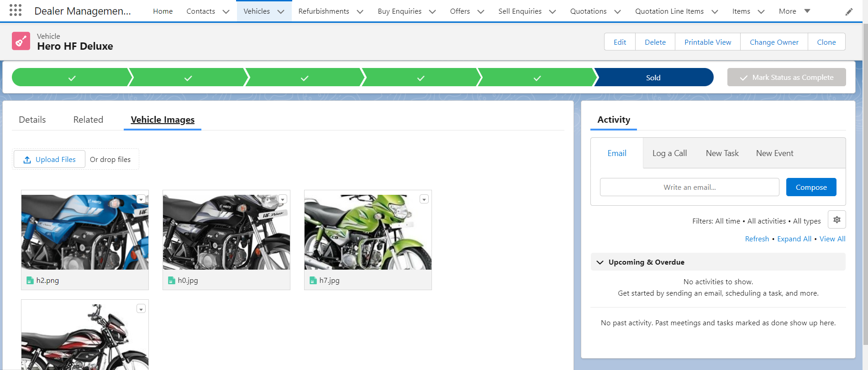Click the pencil edit navigation icon
The image size is (868, 370).
coord(849,11)
